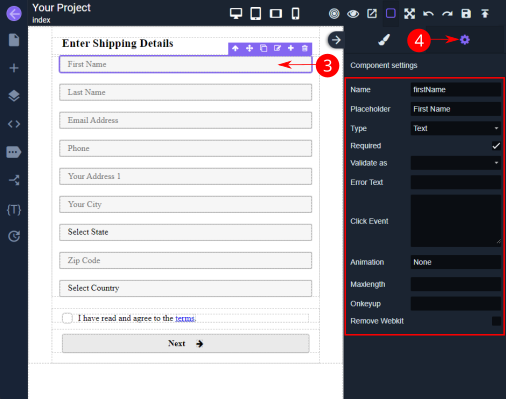Undo the last action
The width and height of the screenshot is (506, 399).
point(428,14)
